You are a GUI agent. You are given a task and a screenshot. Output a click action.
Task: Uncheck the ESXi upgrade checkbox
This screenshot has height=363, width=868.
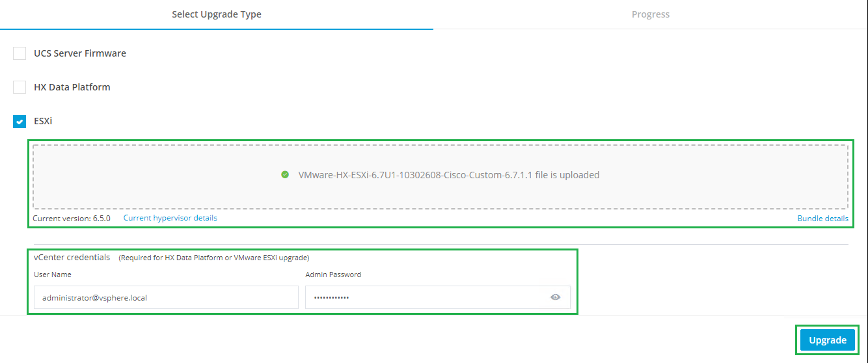pos(20,121)
